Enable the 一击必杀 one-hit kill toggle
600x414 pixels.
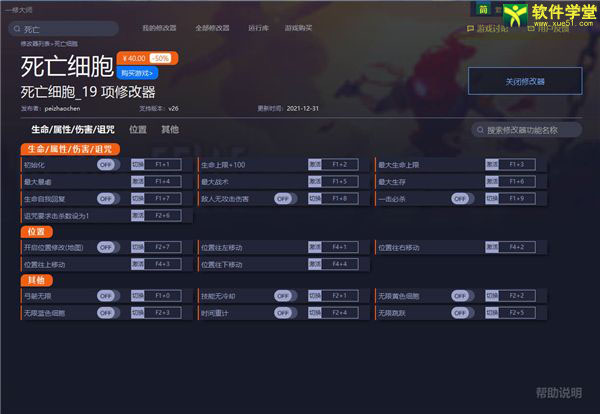click(x=461, y=198)
